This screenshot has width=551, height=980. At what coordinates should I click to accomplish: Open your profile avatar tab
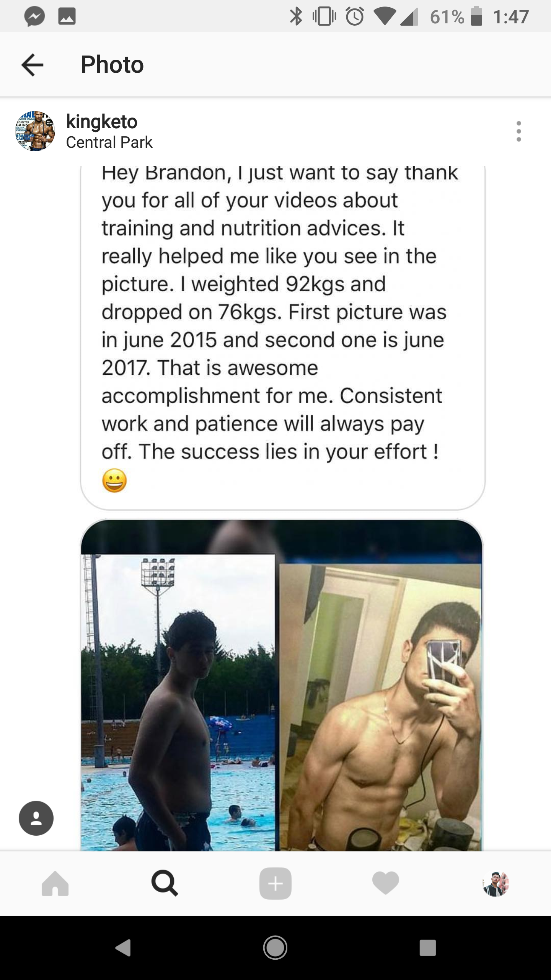pyautogui.click(x=496, y=884)
